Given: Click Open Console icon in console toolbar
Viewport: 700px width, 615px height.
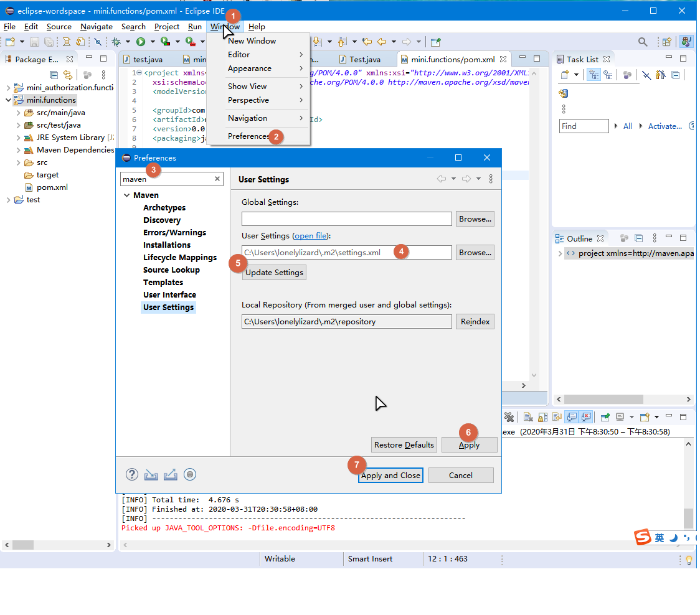Looking at the screenshot, I should (x=645, y=417).
